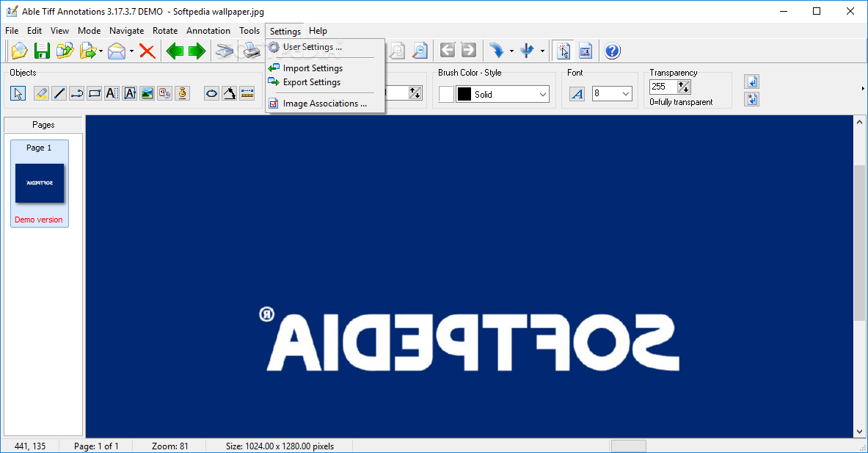
Task: Select the arrow pointer object tool
Action: pyautogui.click(x=18, y=93)
